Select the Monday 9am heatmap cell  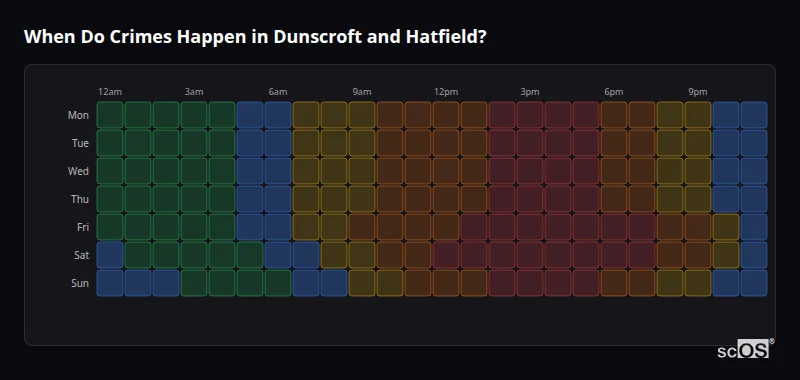[362, 115]
